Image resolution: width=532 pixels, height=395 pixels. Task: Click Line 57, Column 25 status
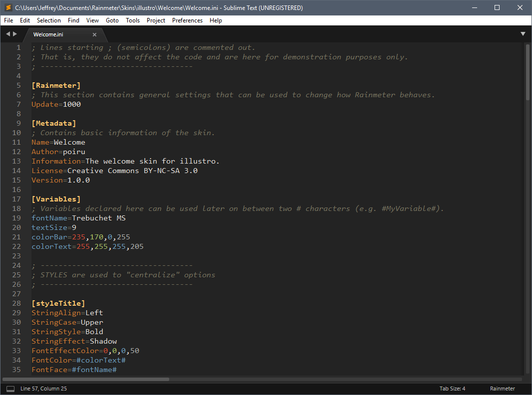43,389
